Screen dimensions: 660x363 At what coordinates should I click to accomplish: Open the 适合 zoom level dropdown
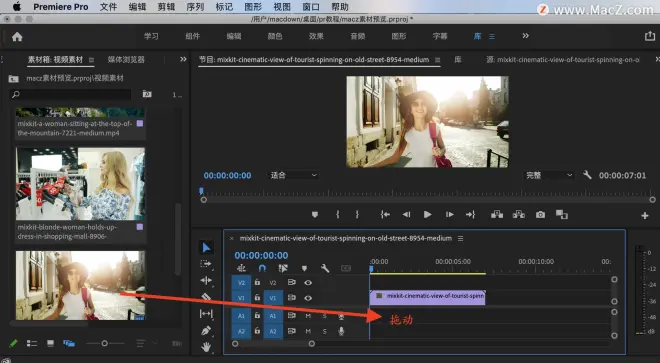click(293, 175)
